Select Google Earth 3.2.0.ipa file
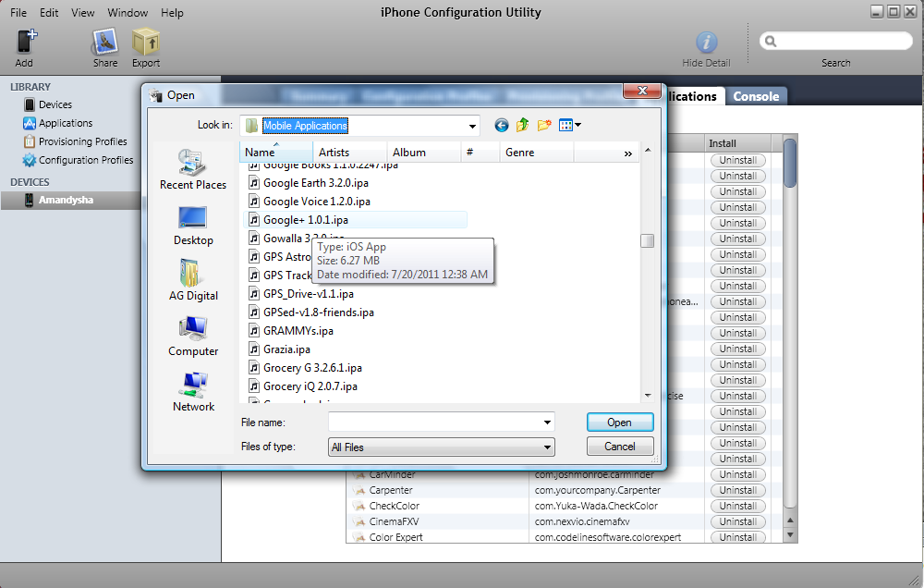Screen dimensions: 924x588 point(316,183)
